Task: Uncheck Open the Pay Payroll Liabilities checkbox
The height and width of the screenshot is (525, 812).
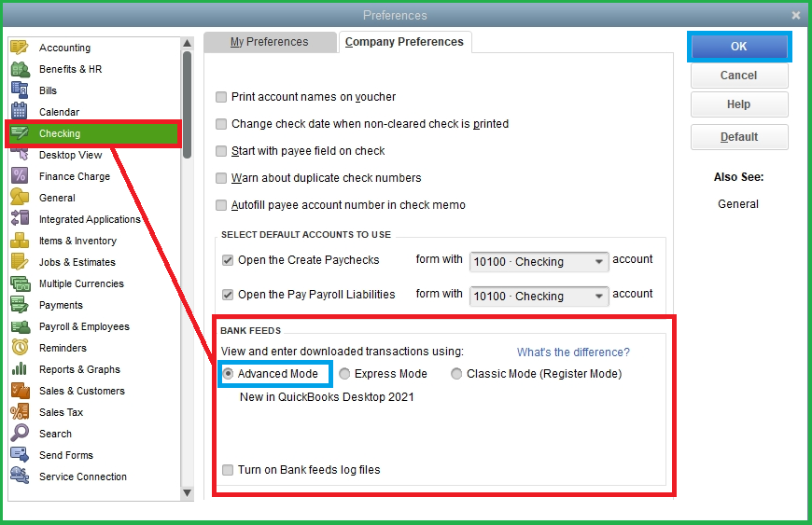Action: click(228, 295)
